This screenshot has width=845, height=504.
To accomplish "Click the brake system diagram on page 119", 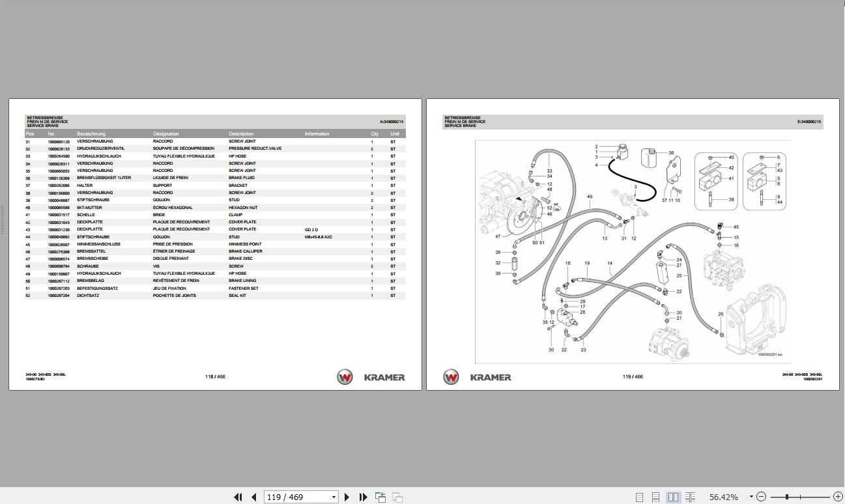I will click(x=633, y=252).
